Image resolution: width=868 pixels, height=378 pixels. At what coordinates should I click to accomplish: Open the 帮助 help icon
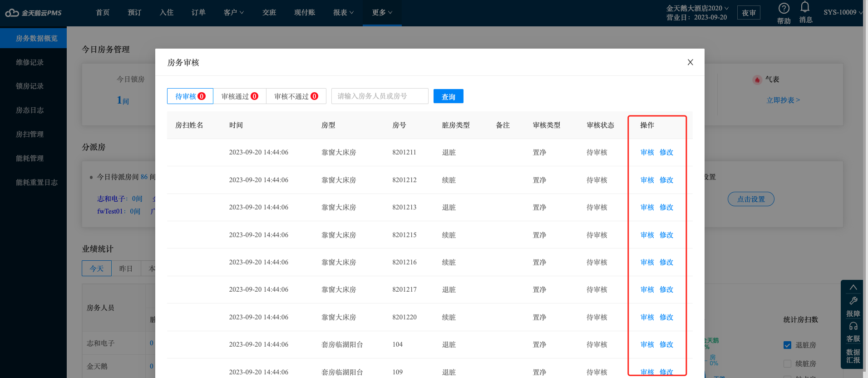pos(784,8)
